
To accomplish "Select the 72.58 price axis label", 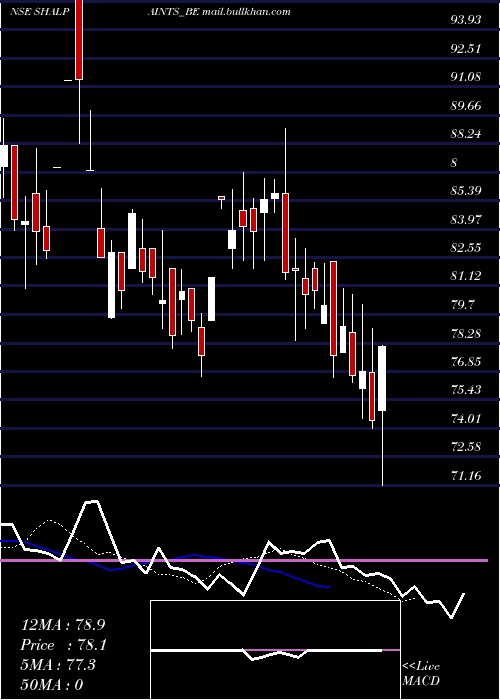I will pyautogui.click(x=466, y=446).
